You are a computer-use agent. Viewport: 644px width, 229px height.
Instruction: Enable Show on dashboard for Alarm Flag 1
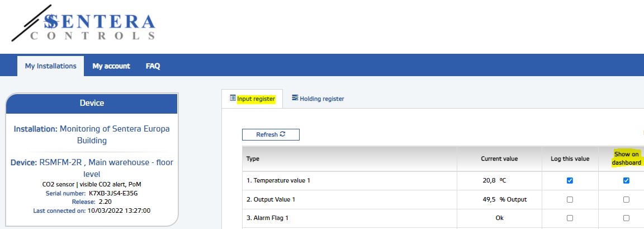click(626, 218)
